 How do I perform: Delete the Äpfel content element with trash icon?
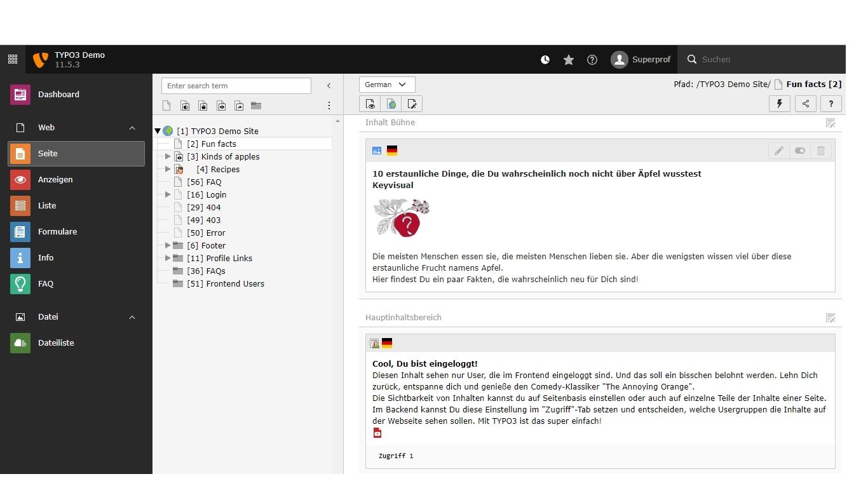pyautogui.click(x=820, y=151)
